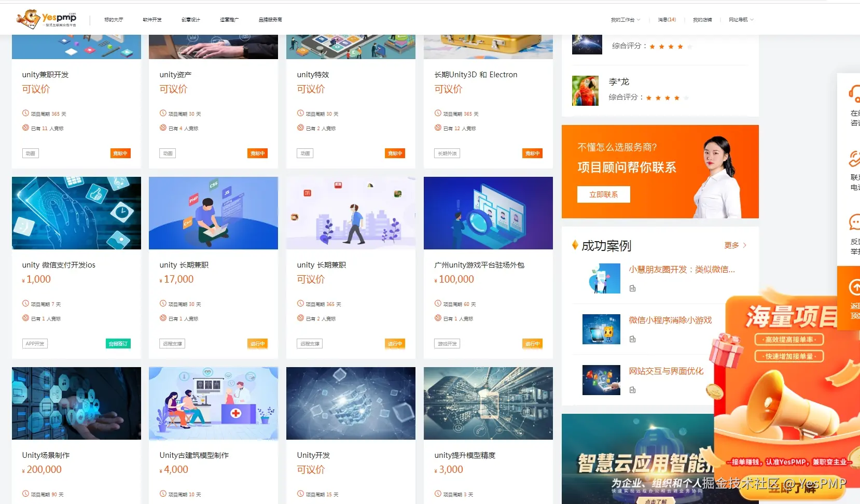
Task: Click the 竞标中 badge on unity特效 card
Action: coord(395,153)
